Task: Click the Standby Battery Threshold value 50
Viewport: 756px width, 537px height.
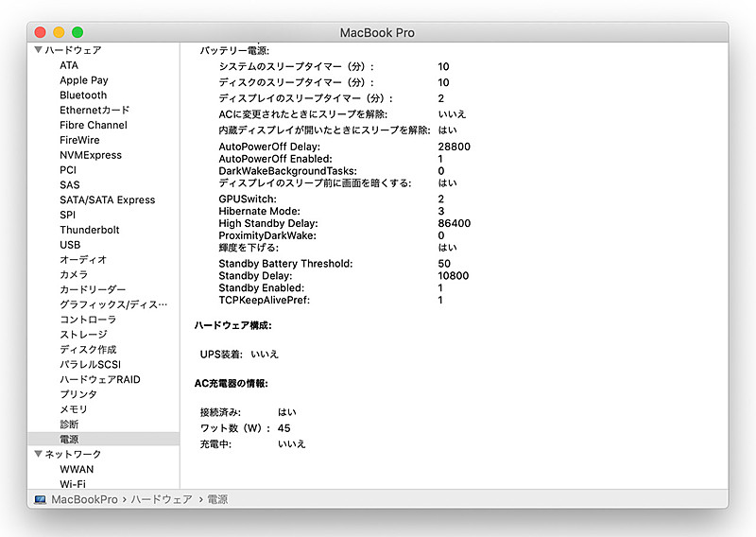Action: pyautogui.click(x=444, y=264)
